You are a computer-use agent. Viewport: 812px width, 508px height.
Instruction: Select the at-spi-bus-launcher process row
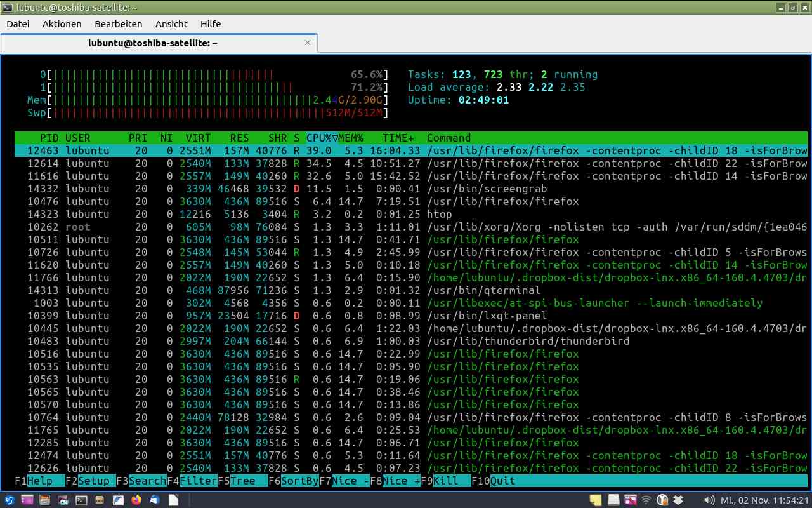tap(411, 303)
